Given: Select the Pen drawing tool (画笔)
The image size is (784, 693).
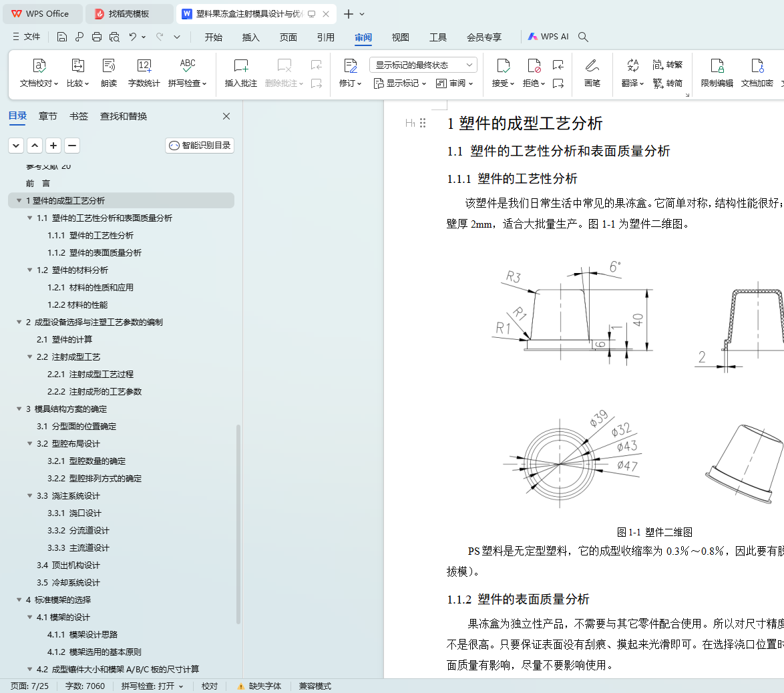Looking at the screenshot, I should point(592,73).
